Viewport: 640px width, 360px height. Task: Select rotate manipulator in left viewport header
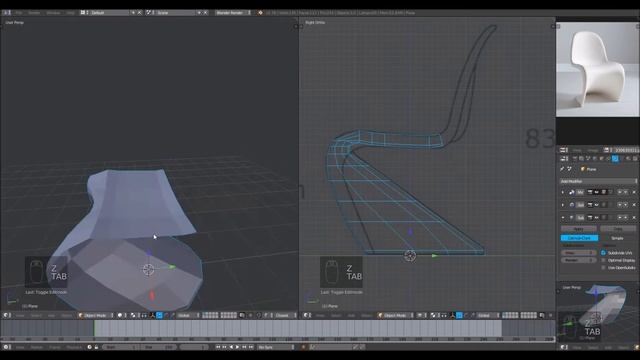167,315
